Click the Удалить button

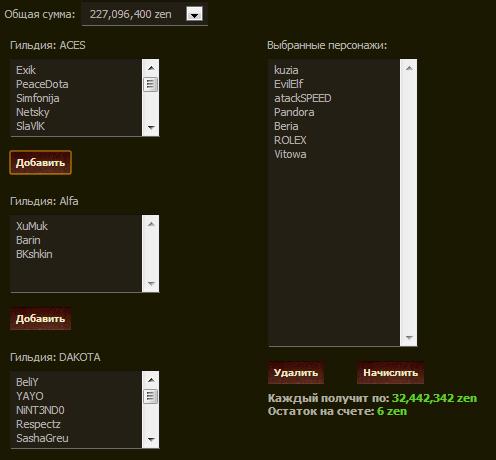point(296,373)
